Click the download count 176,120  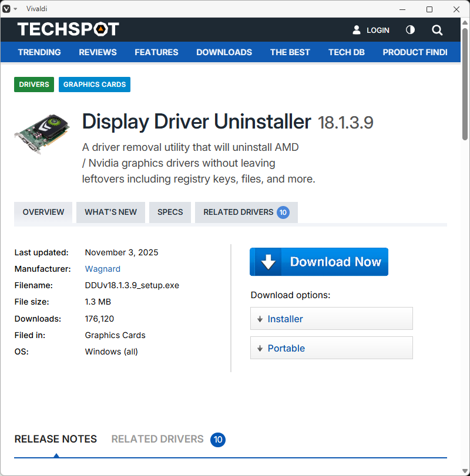click(x=99, y=319)
